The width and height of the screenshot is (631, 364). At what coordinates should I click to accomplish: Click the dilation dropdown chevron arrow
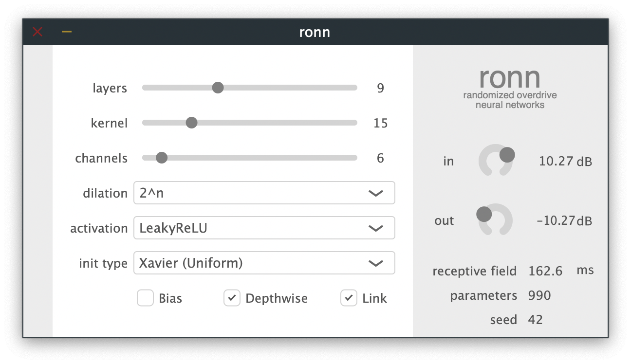coord(375,193)
